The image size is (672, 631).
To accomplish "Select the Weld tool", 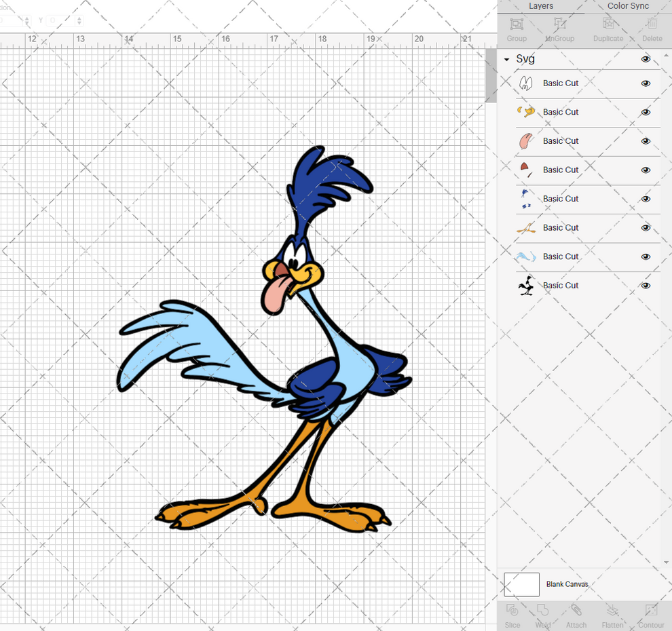I will [542, 615].
